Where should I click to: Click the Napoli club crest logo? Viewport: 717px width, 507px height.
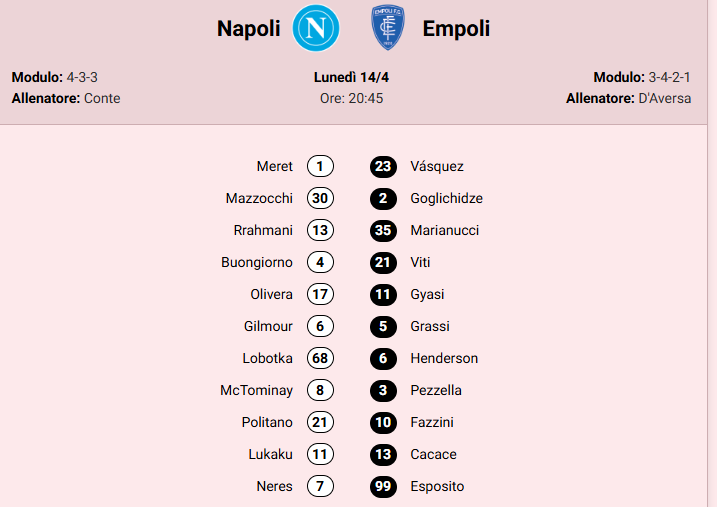[316, 28]
